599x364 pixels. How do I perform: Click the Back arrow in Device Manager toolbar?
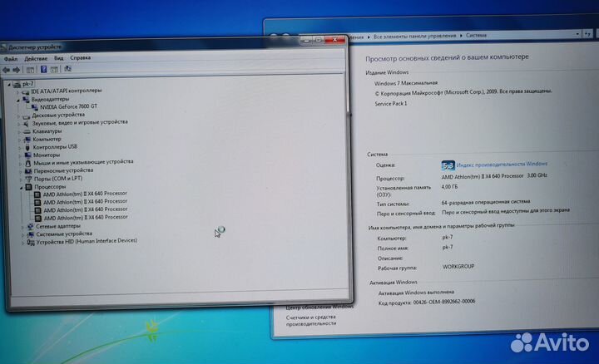[7, 69]
